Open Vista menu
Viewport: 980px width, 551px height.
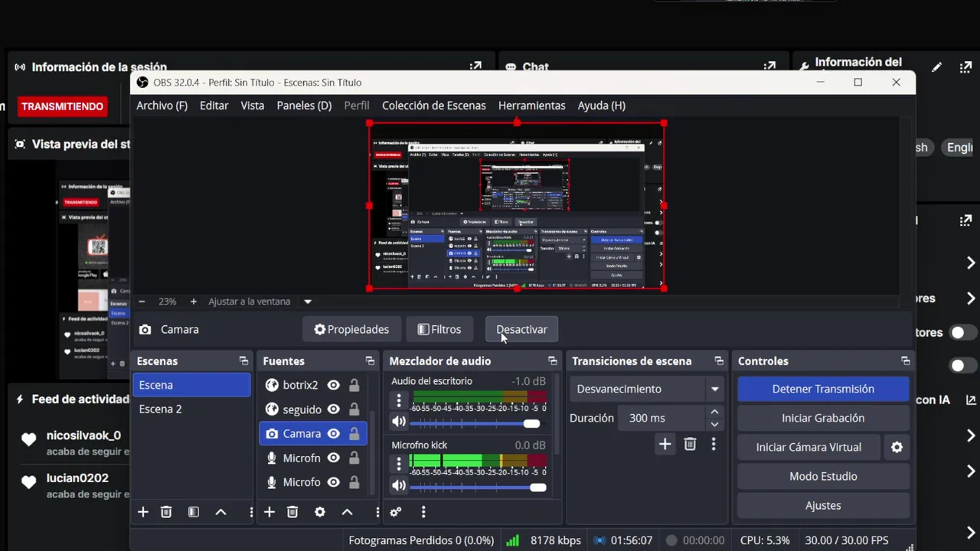point(252,106)
